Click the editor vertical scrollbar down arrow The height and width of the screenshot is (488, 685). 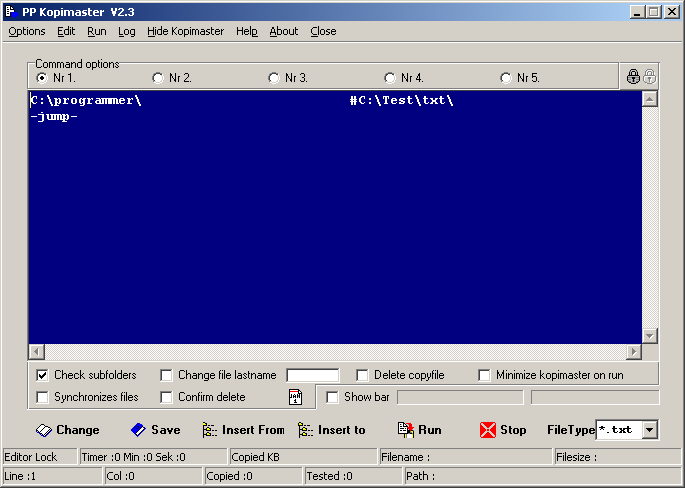coord(650,336)
